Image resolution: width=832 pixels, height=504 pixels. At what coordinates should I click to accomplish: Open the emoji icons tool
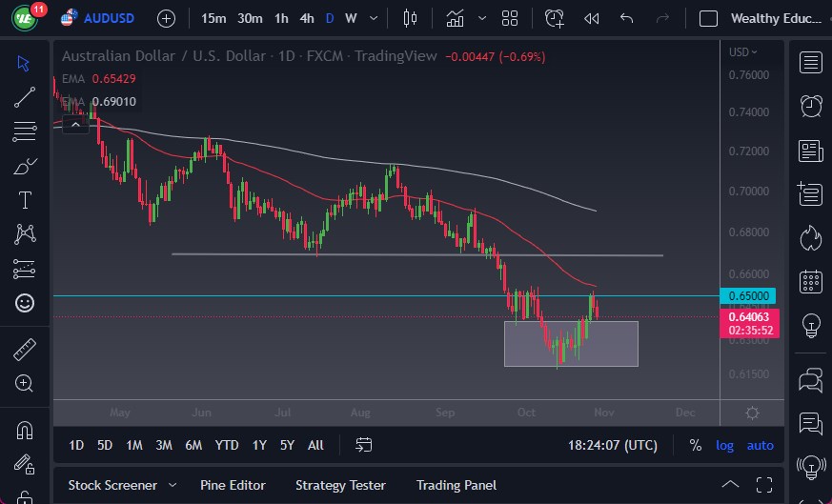[x=25, y=303]
